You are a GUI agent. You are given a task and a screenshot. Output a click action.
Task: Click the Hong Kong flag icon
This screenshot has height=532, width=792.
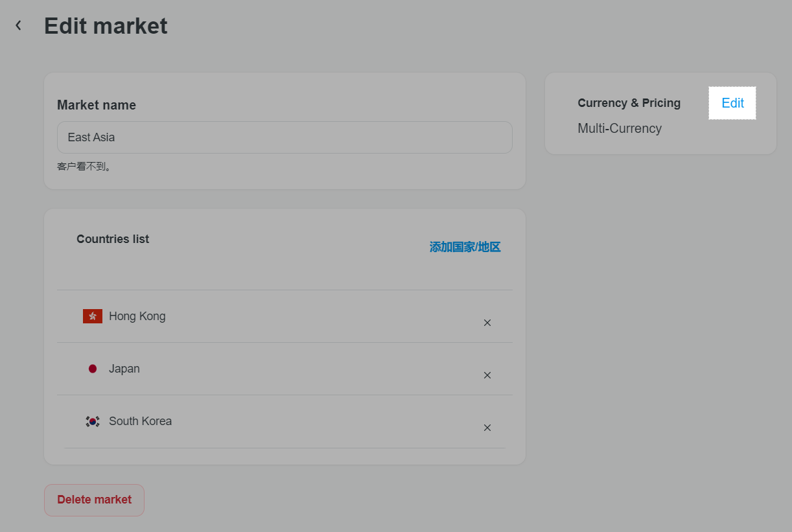point(93,316)
